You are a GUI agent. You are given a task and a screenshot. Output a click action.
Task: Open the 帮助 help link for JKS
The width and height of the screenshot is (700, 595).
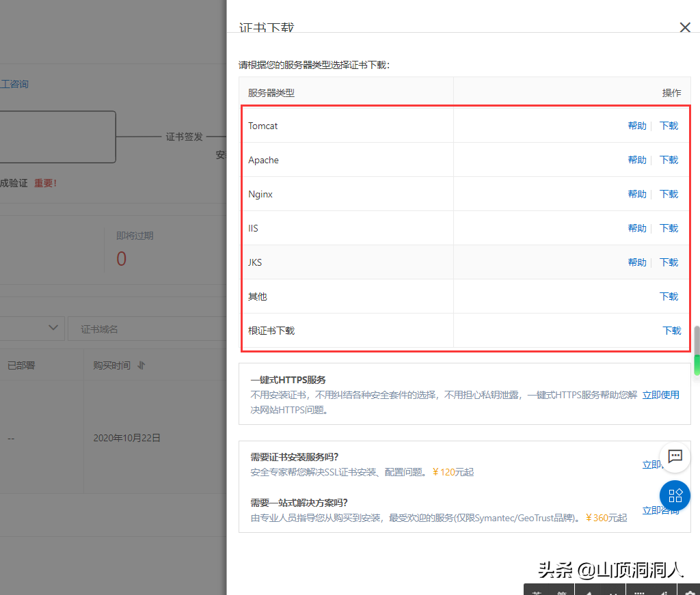636,262
